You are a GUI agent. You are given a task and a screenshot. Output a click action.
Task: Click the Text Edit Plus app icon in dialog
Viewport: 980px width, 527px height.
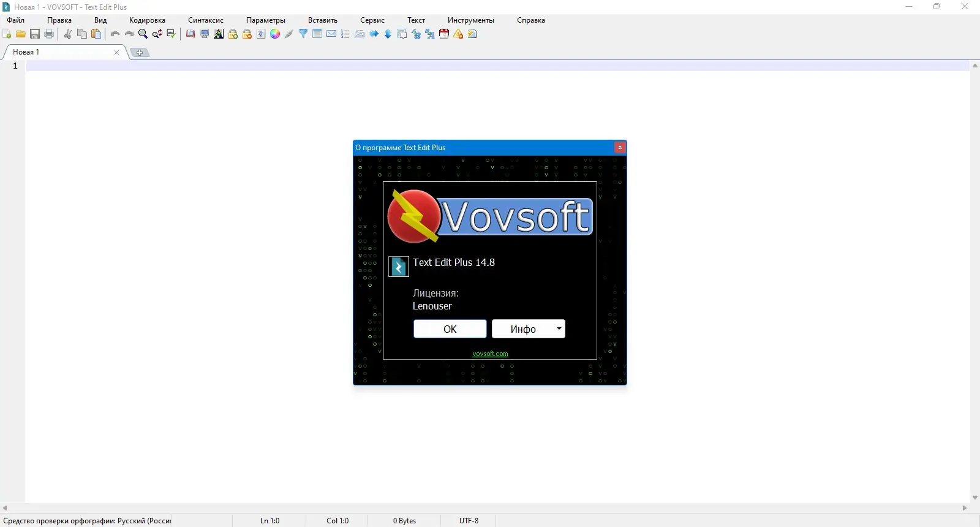coord(399,267)
